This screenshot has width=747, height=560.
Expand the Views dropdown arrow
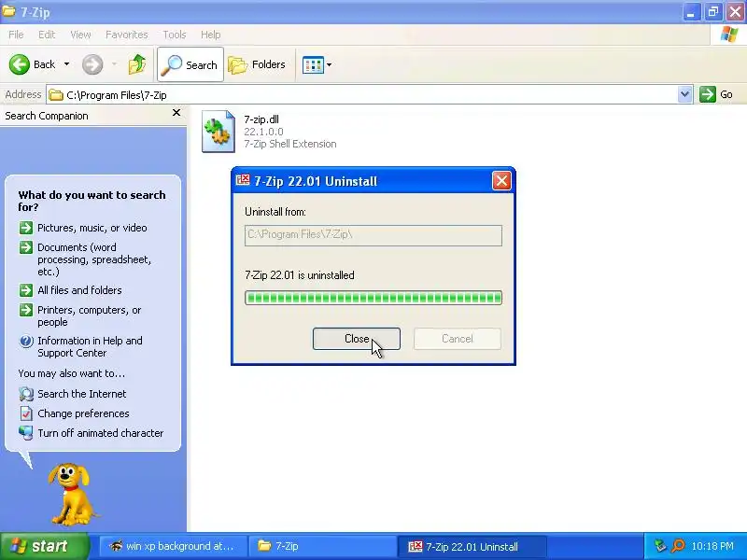330,64
